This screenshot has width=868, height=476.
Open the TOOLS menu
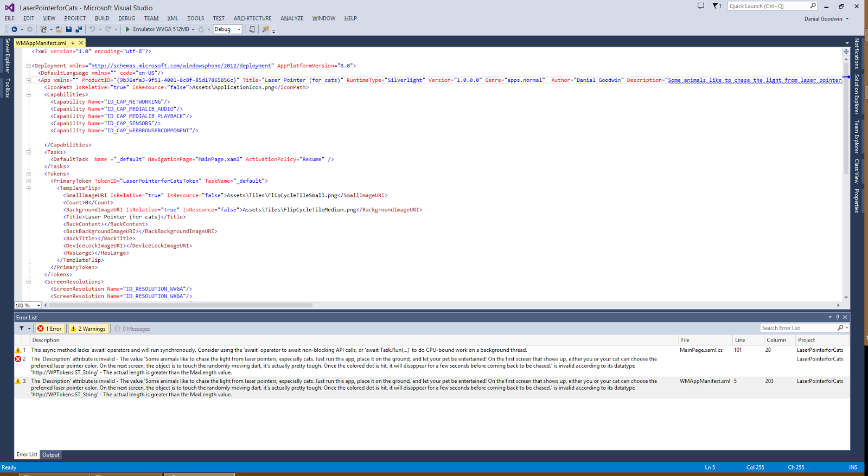(196, 18)
